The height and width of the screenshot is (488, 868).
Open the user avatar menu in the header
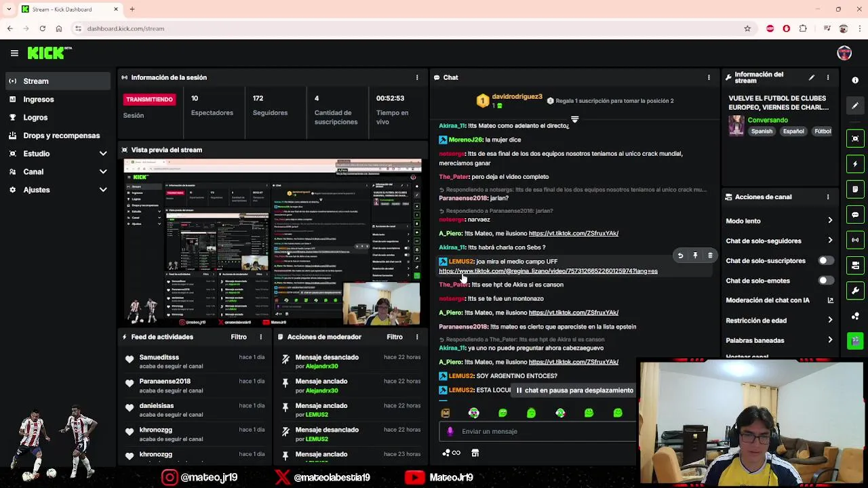coord(844,53)
